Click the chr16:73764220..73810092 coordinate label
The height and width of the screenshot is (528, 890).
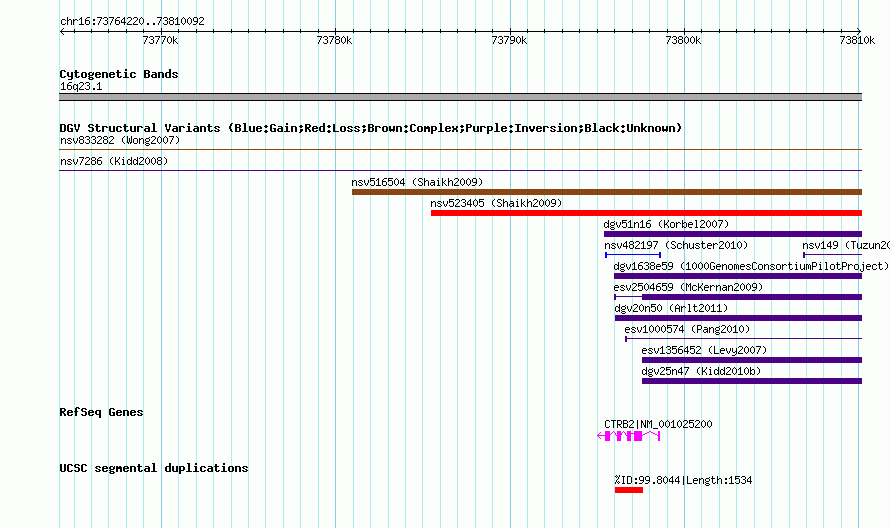click(x=132, y=21)
